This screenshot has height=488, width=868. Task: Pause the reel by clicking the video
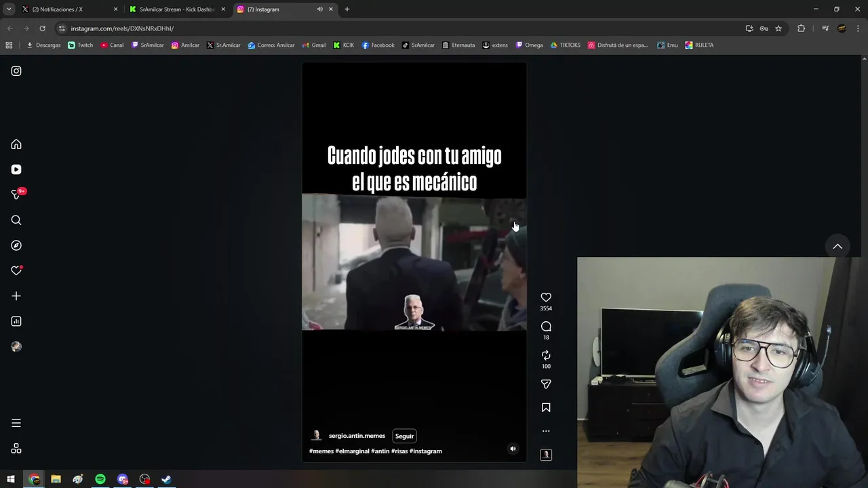414,262
